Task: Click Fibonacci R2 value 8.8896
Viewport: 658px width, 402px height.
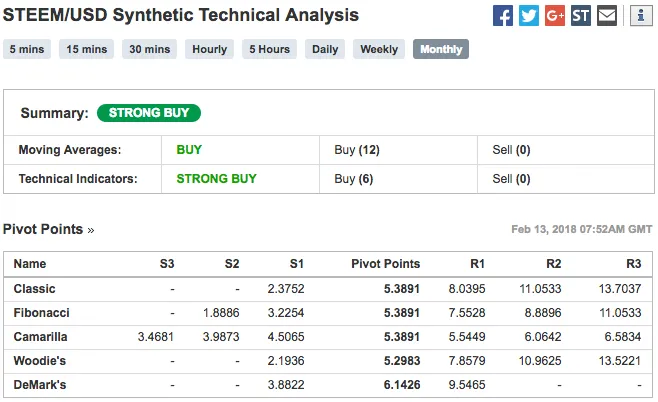Action: tap(543, 313)
